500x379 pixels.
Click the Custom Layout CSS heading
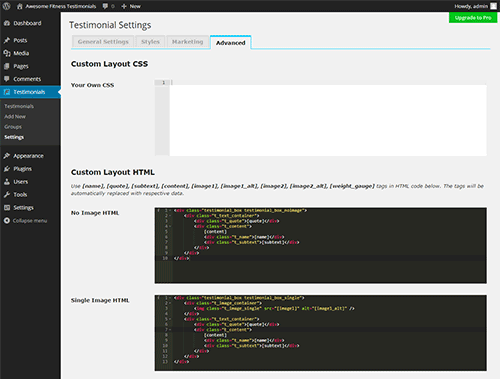109,64
